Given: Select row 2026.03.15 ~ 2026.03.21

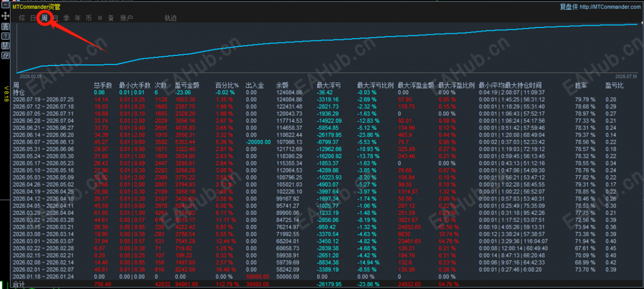Looking at the screenshot, I should pyautogui.click(x=43, y=227).
